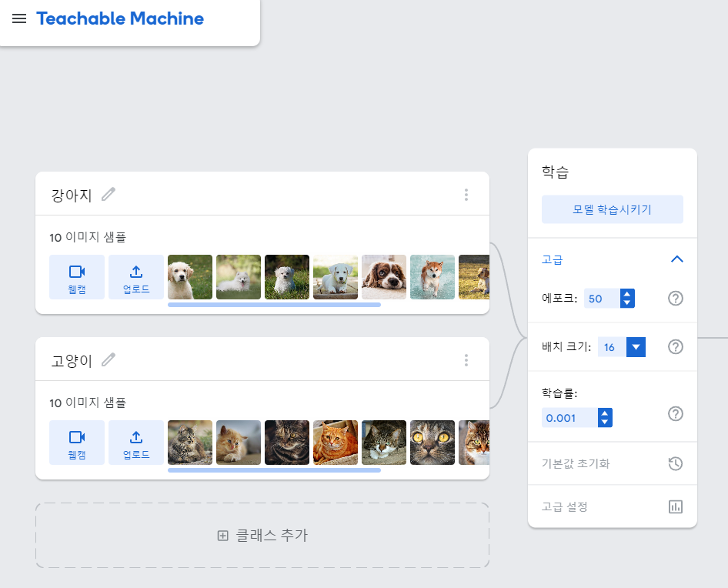Select the brown spaniel close-up face thumbnail
728x588 pixels.
(384, 277)
